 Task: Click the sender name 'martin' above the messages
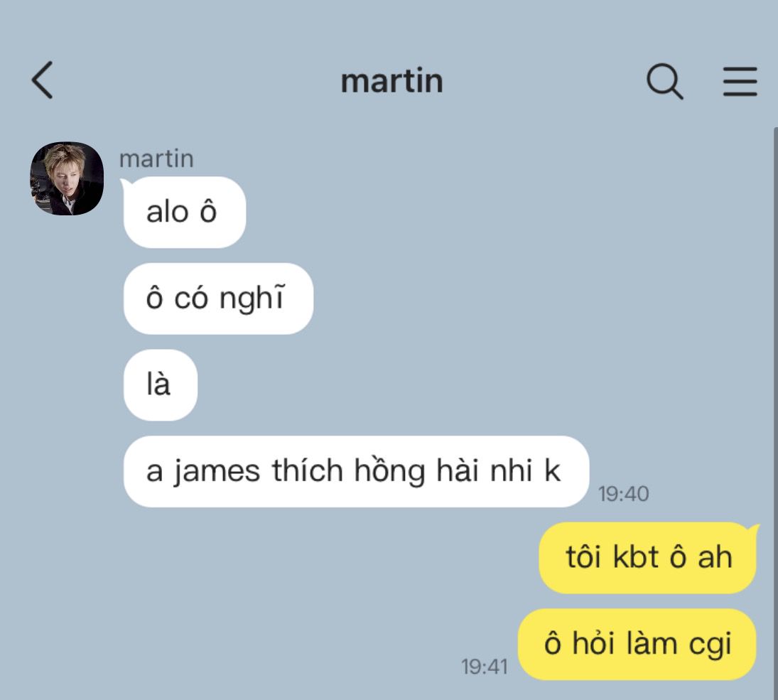point(156,159)
